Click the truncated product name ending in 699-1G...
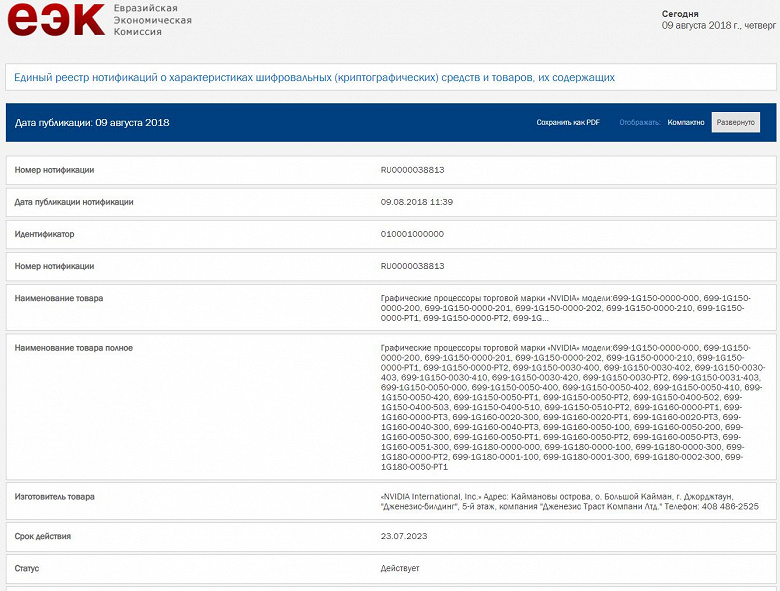Image resolution: width=780 pixels, height=591 pixels. [x=566, y=308]
